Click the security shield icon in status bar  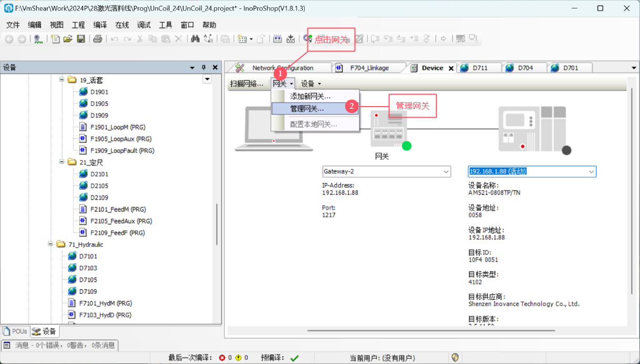(455, 358)
